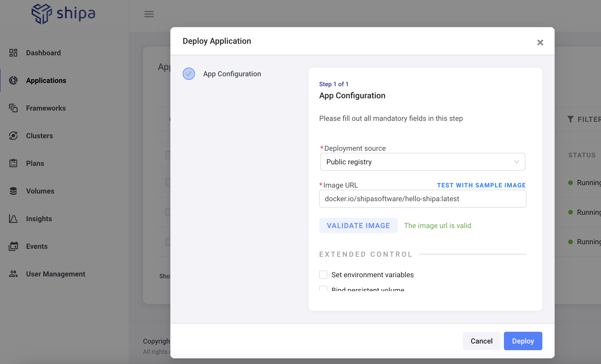Image resolution: width=601 pixels, height=364 pixels.
Task: Close the Deploy Application dialog
Action: (x=540, y=42)
